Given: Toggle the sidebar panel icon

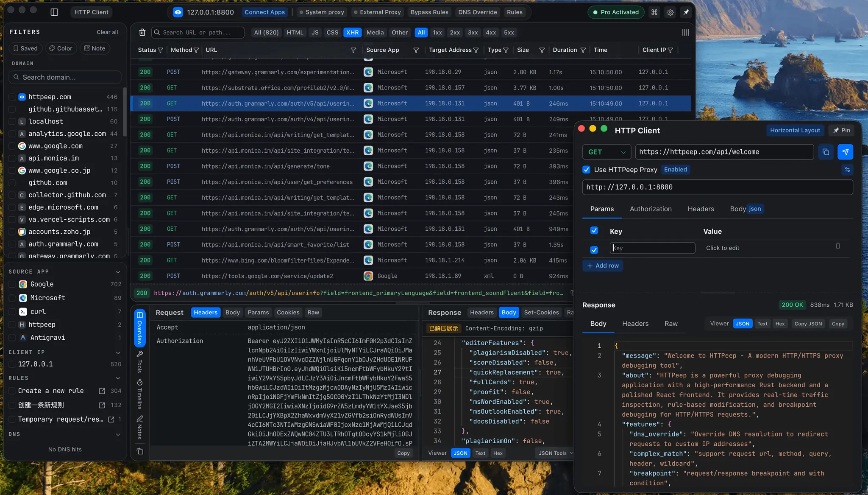Looking at the screenshot, I should (x=54, y=12).
